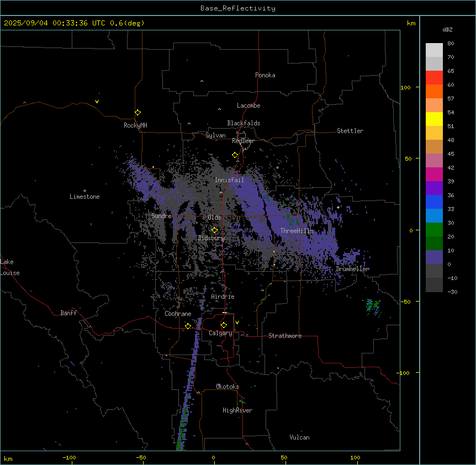Click the Stettler city label

350,131
